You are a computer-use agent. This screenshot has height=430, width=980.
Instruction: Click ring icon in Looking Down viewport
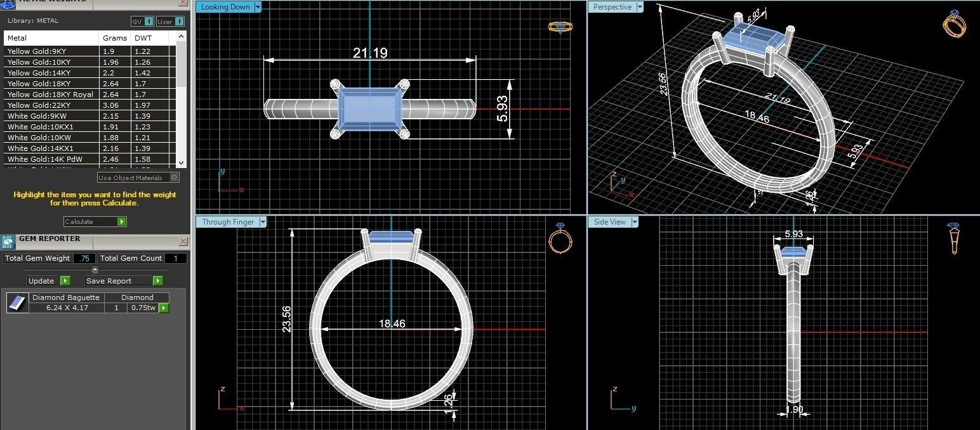[560, 27]
